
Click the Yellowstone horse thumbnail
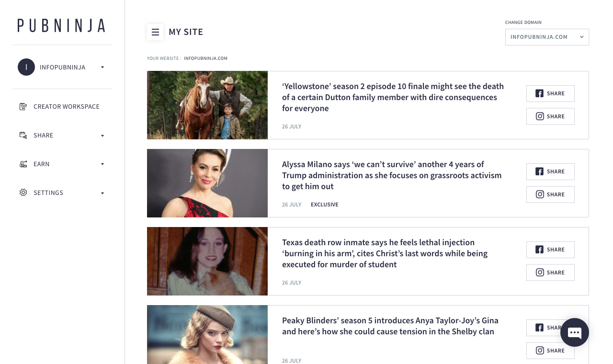207,105
